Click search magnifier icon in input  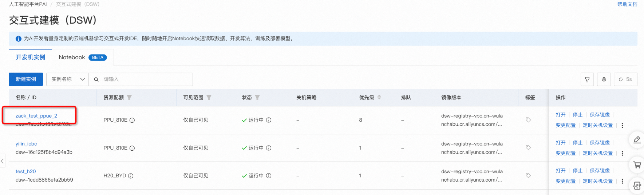pos(96,79)
